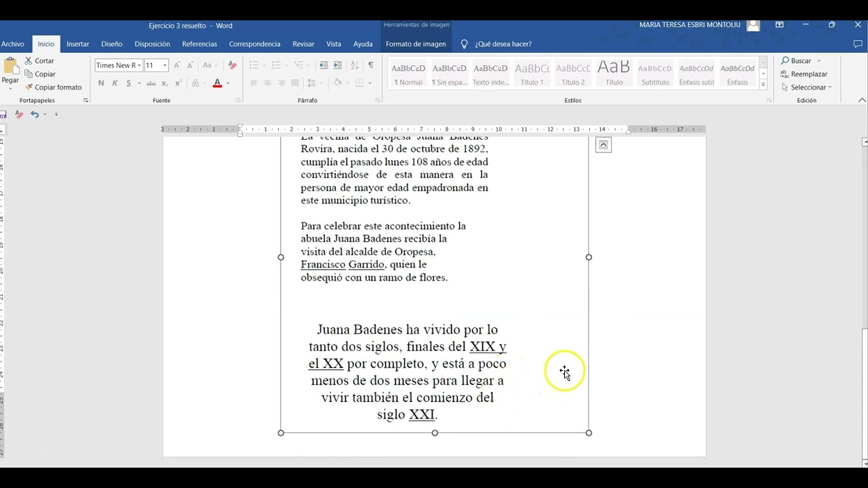Open the Times New Roman font dropdown
Screen dimensions: 868x488
pos(140,66)
